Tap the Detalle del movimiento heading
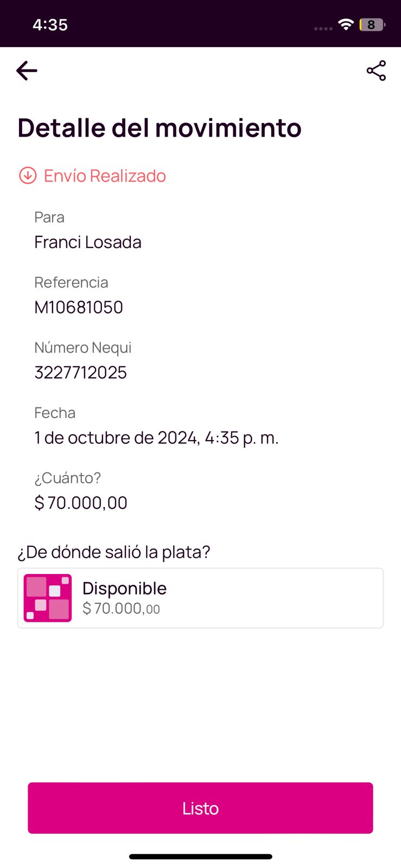The image size is (401, 868). pyautogui.click(x=160, y=128)
